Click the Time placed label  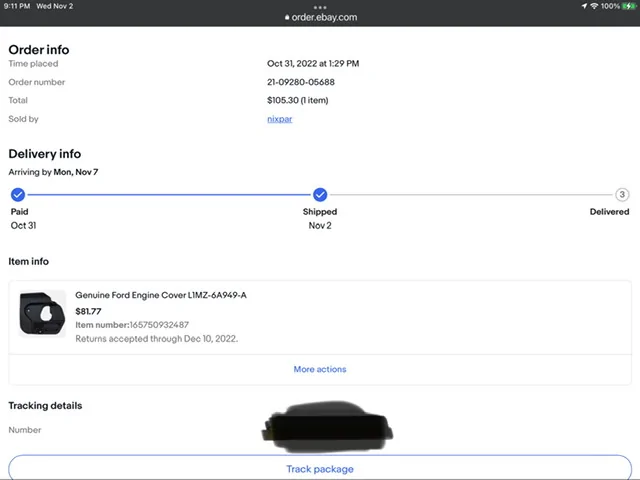[33, 64]
